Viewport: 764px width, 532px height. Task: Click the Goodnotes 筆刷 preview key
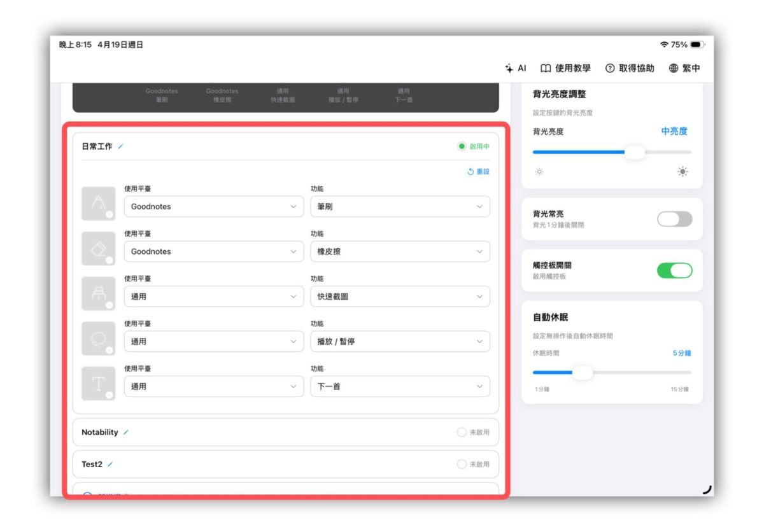[x=162, y=95]
